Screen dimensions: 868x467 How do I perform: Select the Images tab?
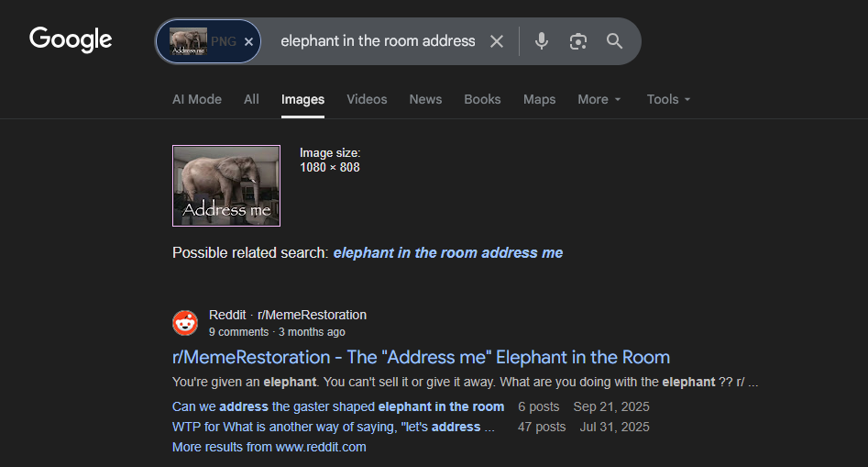tap(302, 100)
